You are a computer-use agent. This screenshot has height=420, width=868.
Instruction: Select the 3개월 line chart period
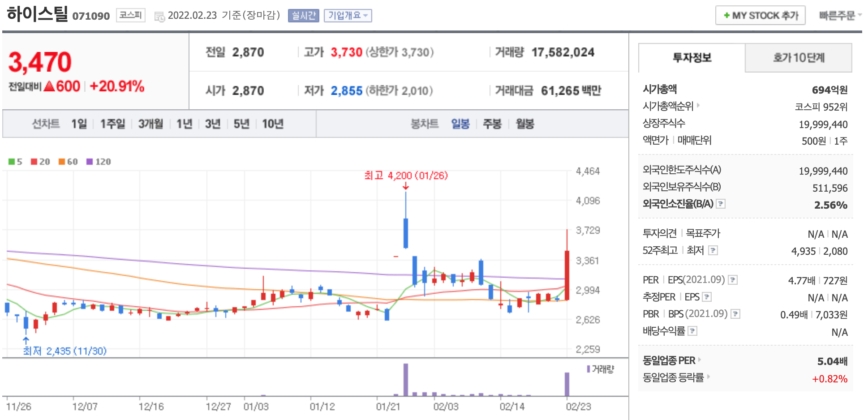[150, 124]
